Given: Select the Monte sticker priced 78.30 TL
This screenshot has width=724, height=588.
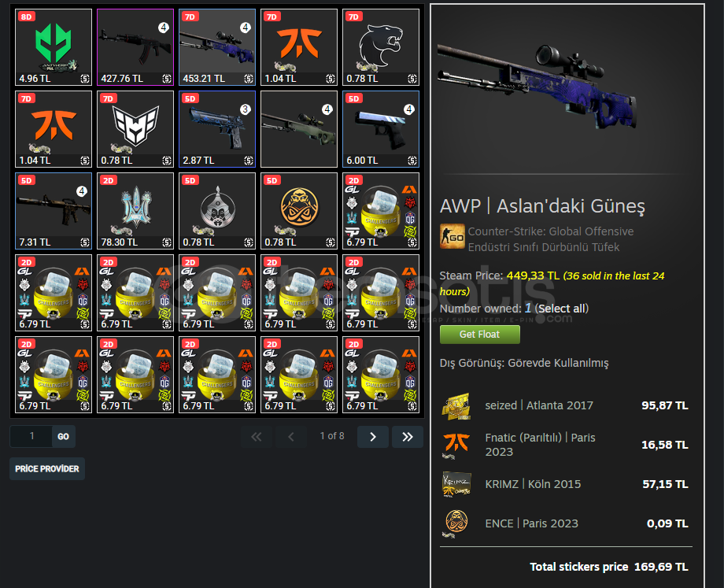Looking at the screenshot, I should pyautogui.click(x=135, y=211).
